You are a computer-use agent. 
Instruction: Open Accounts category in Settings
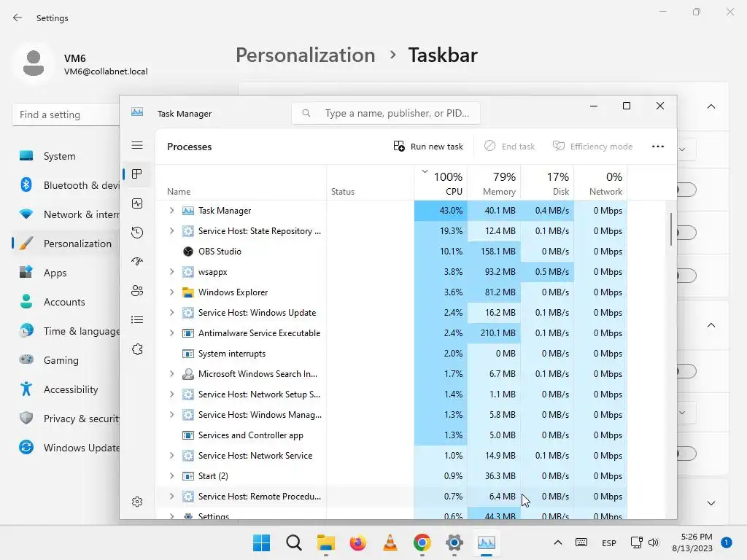coord(66,302)
